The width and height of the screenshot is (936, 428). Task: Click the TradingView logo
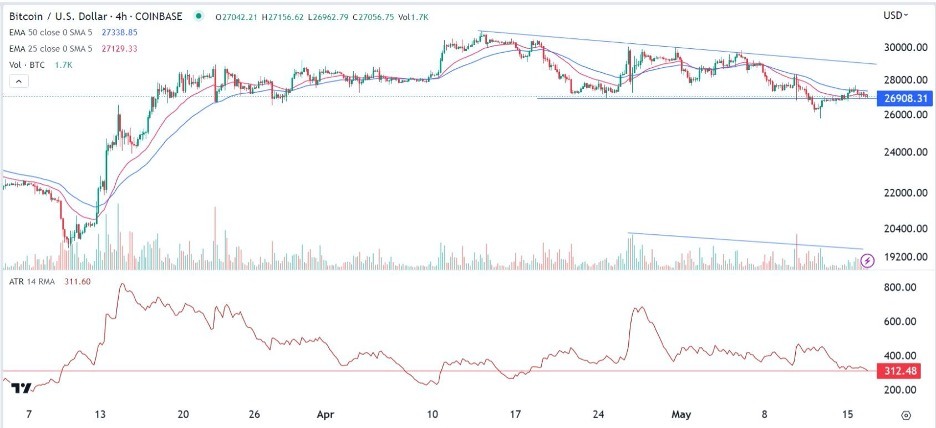21,388
